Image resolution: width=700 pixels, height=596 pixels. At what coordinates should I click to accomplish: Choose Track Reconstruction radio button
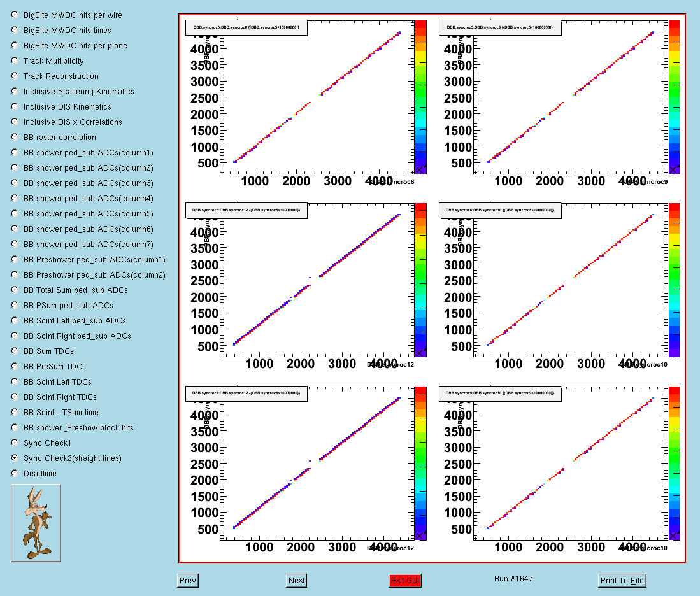click(15, 76)
